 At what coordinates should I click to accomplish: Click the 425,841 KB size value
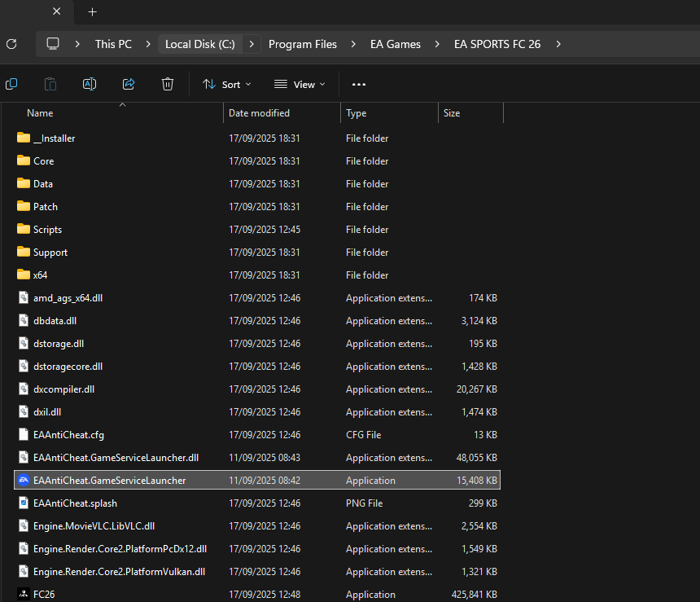tap(474, 595)
